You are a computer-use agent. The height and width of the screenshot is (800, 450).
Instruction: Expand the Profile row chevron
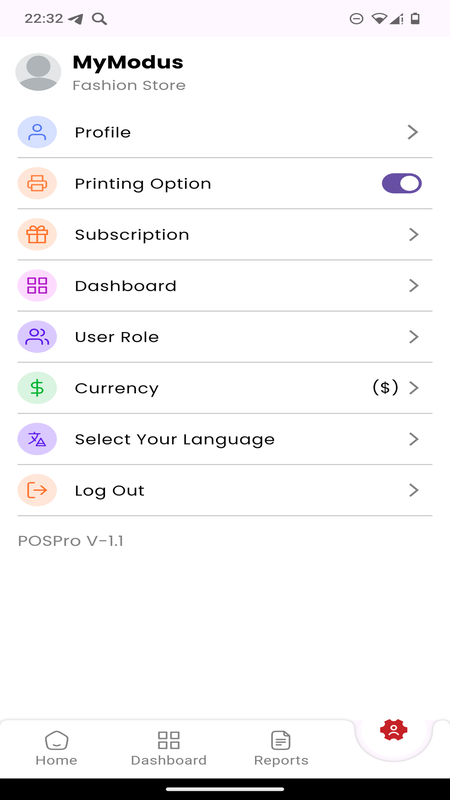(413, 132)
